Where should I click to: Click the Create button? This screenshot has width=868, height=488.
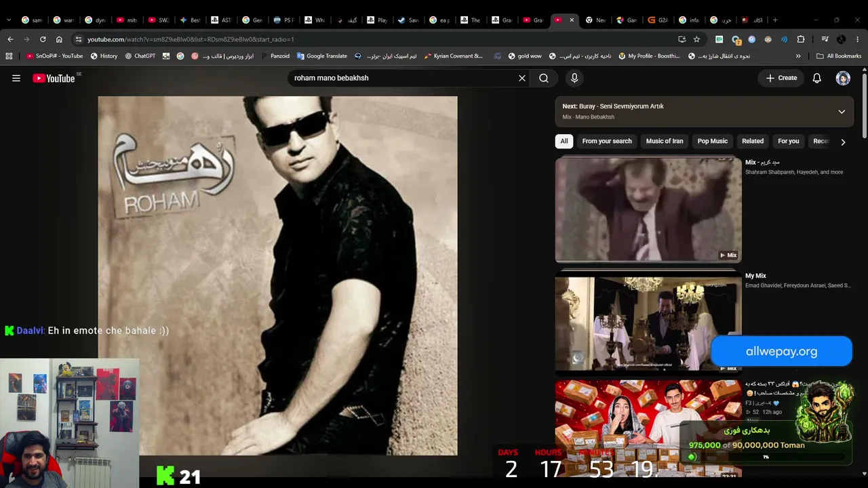pyautogui.click(x=781, y=78)
